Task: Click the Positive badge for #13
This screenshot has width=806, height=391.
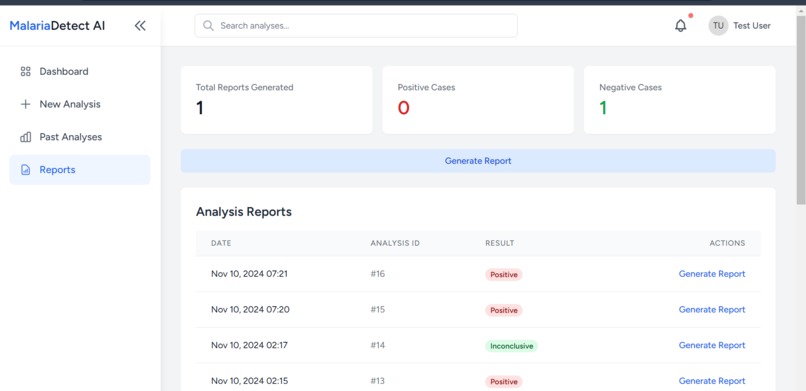Action: coord(504,382)
